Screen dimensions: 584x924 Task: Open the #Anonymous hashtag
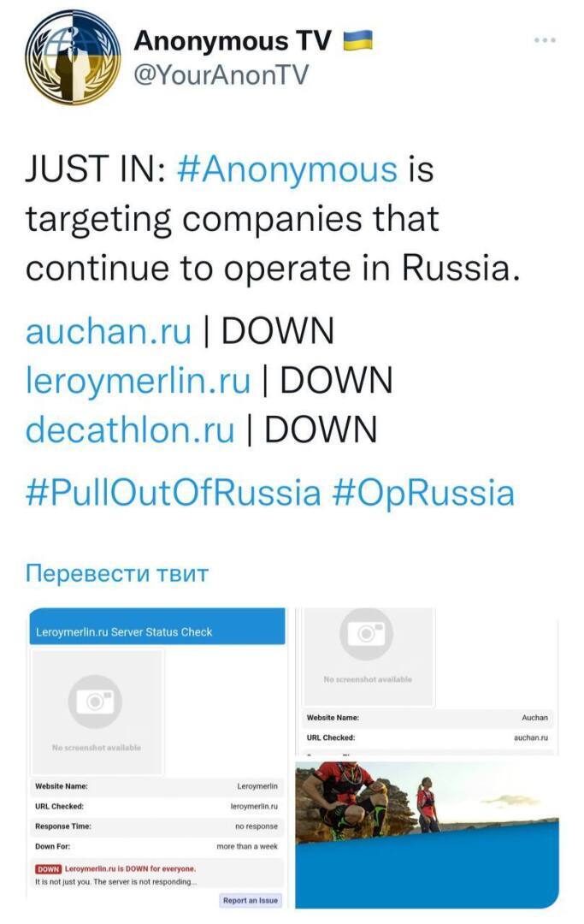(287, 168)
